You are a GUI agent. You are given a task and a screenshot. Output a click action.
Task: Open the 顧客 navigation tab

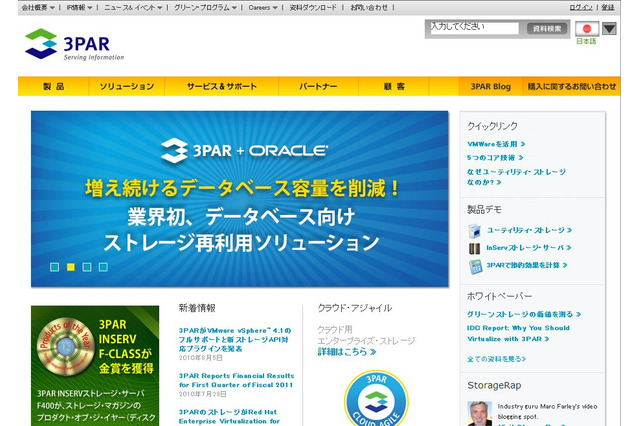tap(394, 86)
